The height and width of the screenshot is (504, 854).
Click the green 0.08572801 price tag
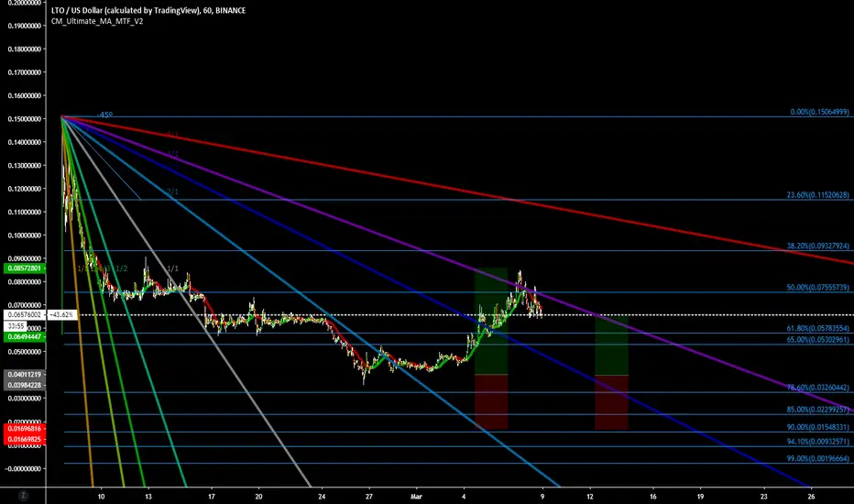(25, 268)
